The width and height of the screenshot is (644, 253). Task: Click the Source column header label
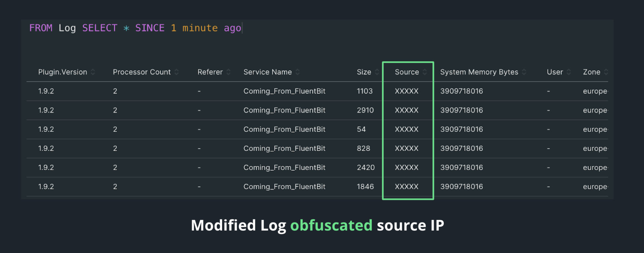coord(407,72)
